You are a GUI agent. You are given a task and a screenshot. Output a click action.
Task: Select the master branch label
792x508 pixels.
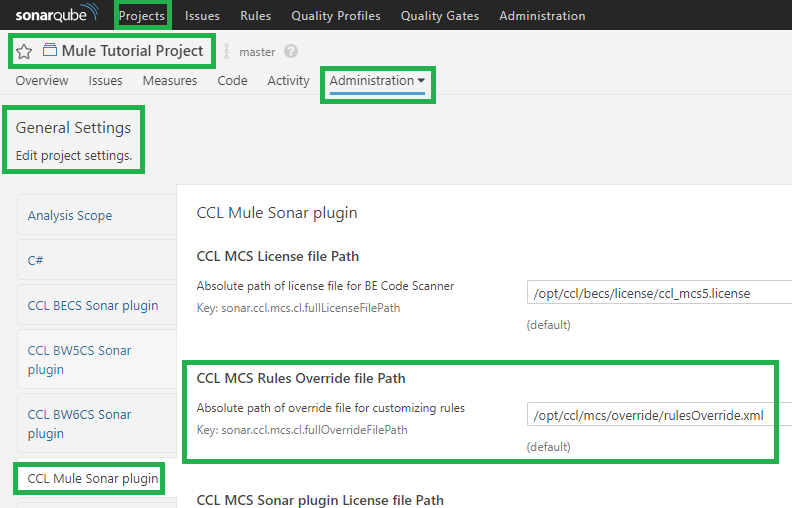tap(257, 52)
